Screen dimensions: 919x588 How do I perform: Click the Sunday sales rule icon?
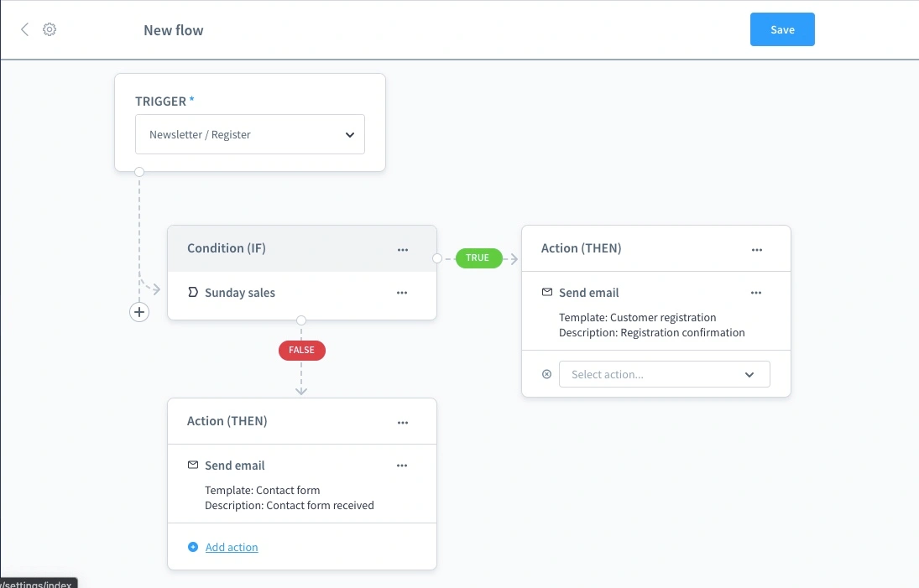tap(193, 293)
